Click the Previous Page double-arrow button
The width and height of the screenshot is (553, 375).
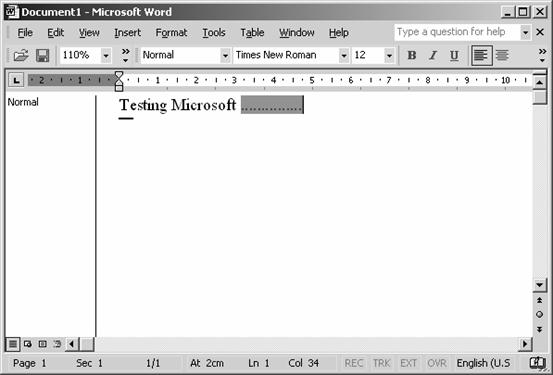(x=539, y=300)
